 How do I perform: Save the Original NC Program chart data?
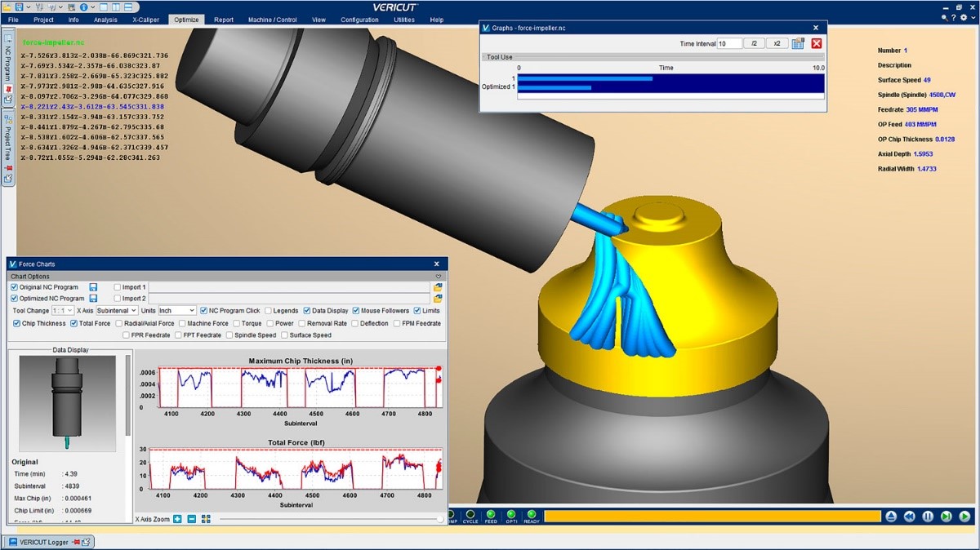coord(93,287)
